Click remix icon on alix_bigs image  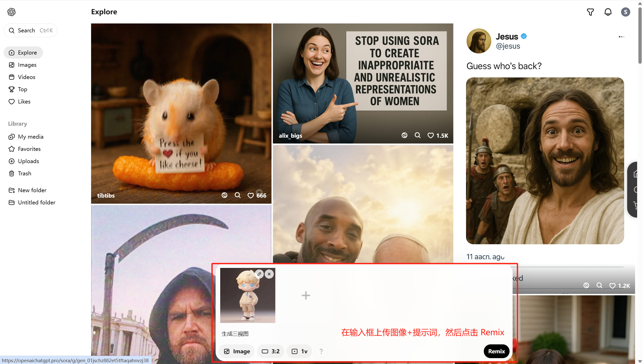click(404, 135)
